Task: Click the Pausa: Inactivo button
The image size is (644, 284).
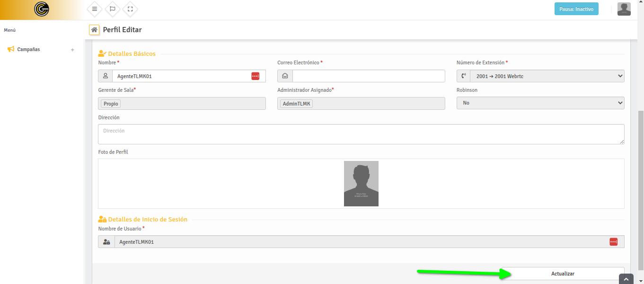Action: 576,9
